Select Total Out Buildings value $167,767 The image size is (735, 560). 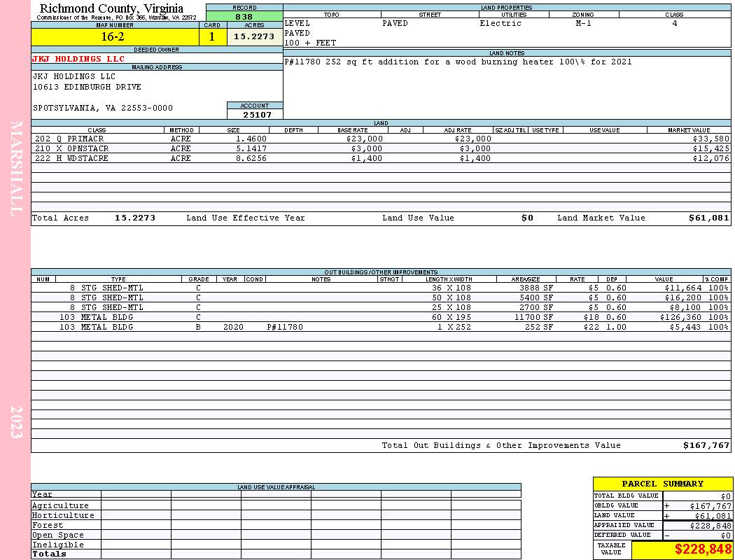(x=706, y=445)
